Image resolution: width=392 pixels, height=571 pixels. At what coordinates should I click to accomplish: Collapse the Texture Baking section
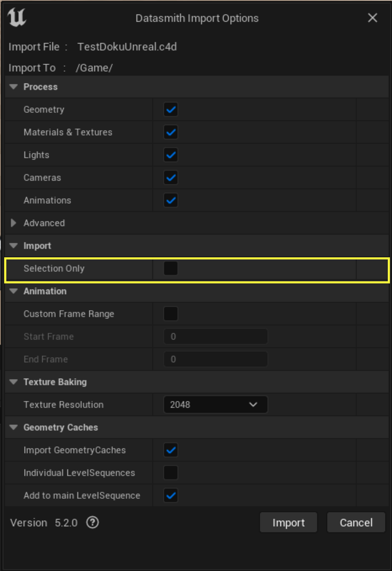[13, 382]
